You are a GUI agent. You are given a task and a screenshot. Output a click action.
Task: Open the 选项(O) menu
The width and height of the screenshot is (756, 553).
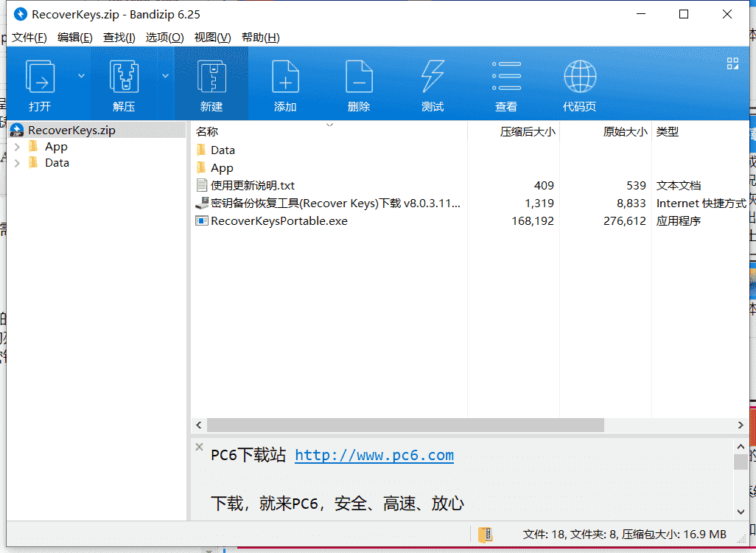(165, 37)
